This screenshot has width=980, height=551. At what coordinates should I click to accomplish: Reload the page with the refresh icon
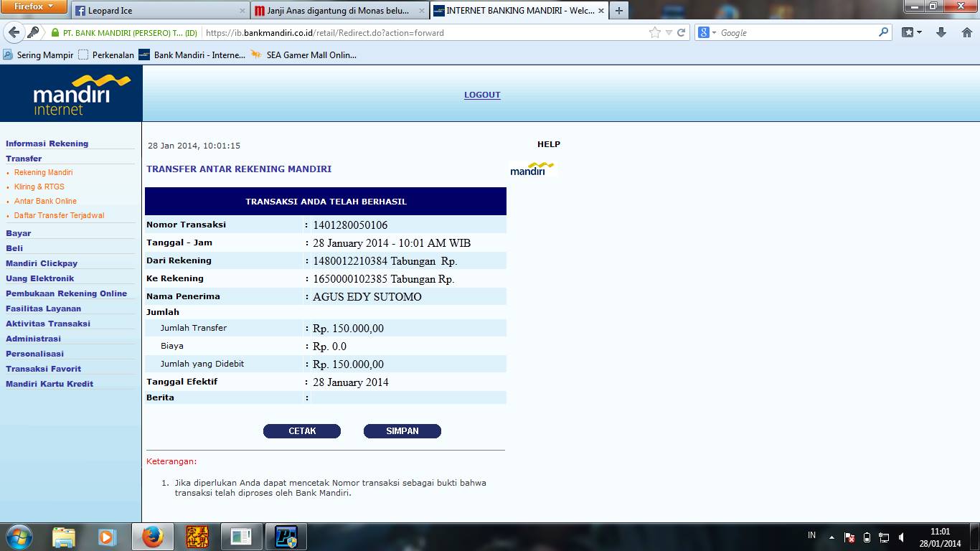(x=682, y=32)
